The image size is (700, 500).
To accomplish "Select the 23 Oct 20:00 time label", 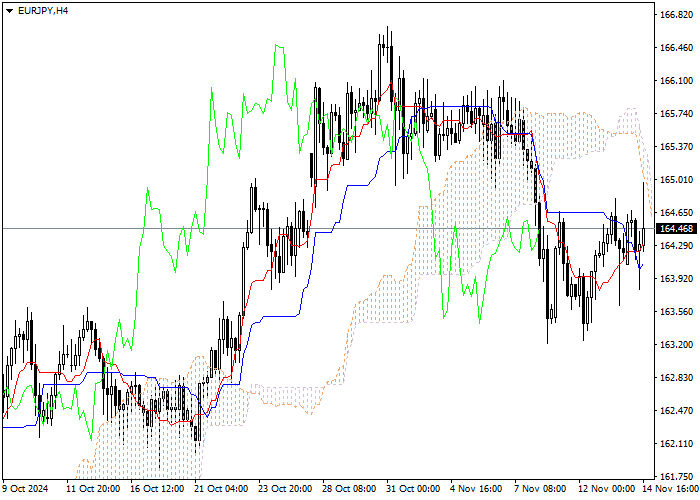I will coord(285,488).
